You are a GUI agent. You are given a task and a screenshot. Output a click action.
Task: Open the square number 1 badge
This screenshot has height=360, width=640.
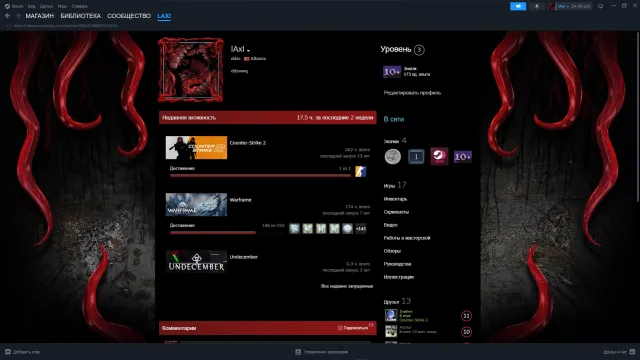[x=416, y=157]
